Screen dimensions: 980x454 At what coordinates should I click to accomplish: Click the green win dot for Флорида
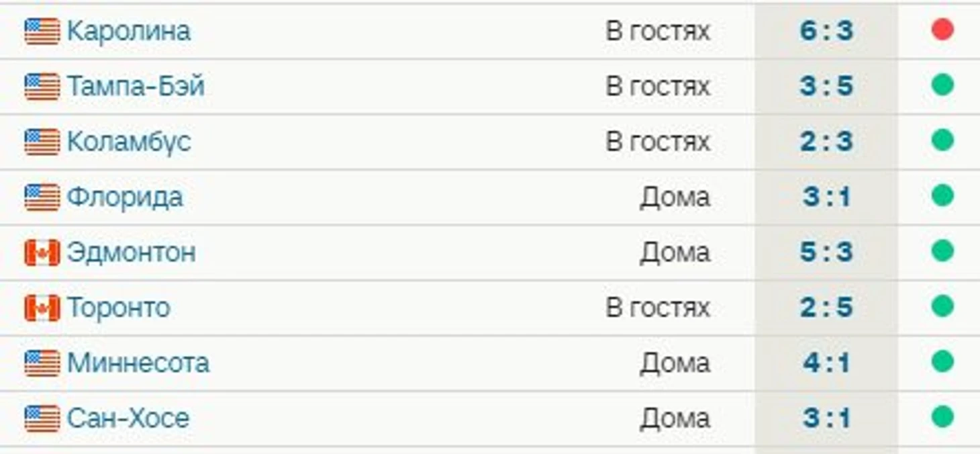point(942,195)
